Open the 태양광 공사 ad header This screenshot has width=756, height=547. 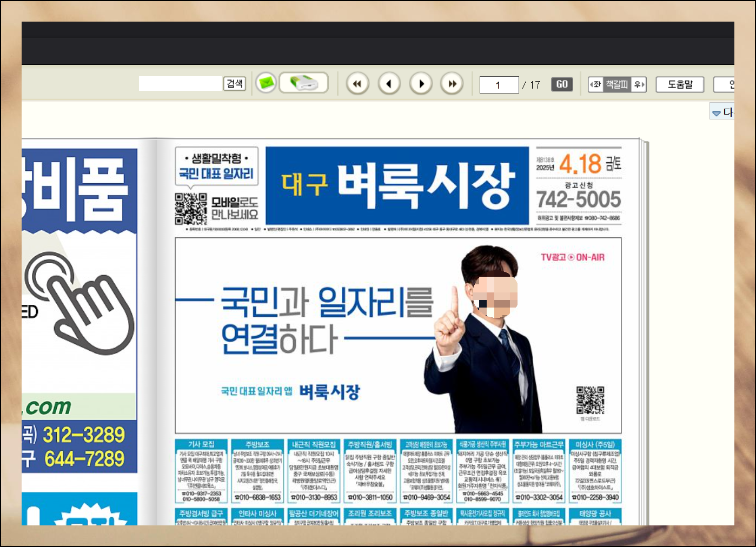pyautogui.click(x=595, y=513)
